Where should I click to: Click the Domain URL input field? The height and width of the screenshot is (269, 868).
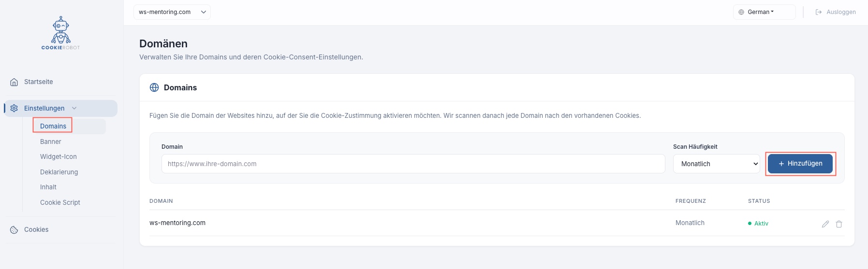(413, 164)
